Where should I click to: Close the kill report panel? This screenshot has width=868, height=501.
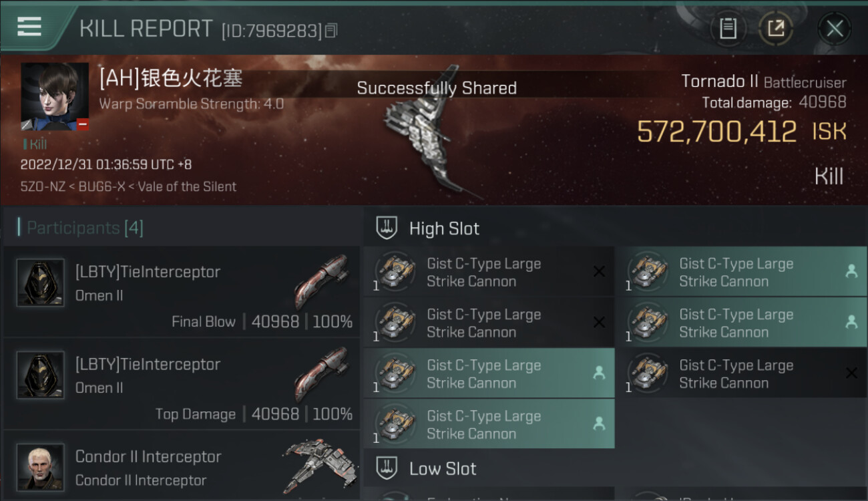click(x=835, y=29)
